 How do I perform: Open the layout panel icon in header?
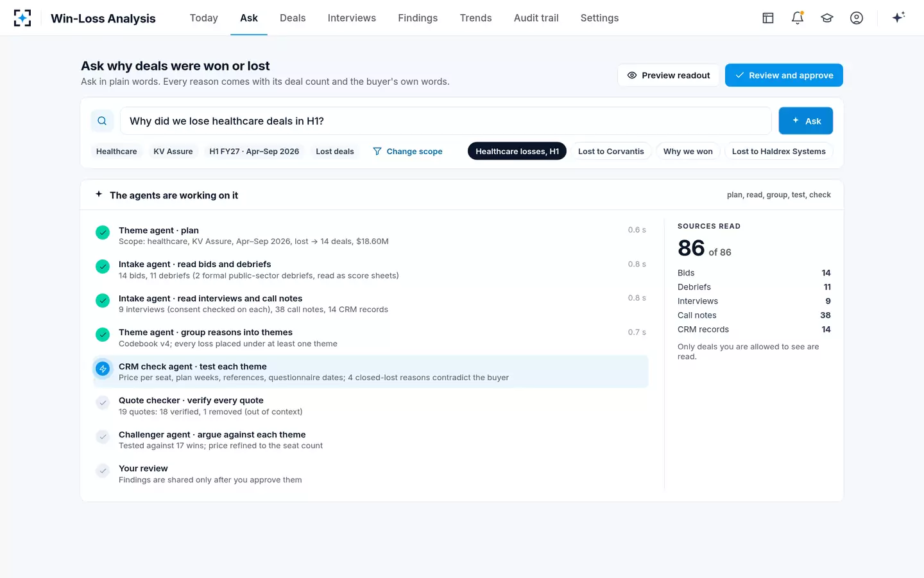tap(768, 18)
